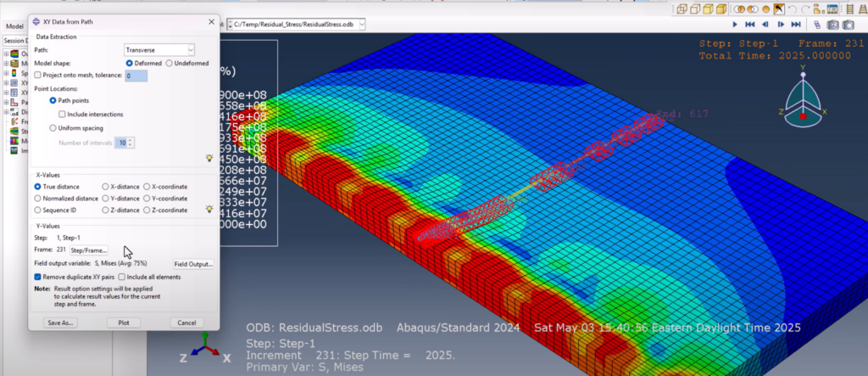Click the Spectrums tree icon
This screenshot has height=376, width=868.
point(14,73)
